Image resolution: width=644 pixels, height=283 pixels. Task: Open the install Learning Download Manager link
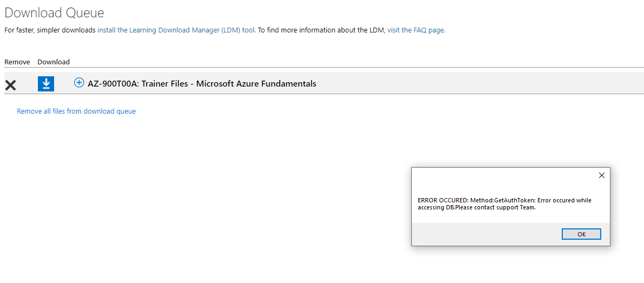coord(176,30)
